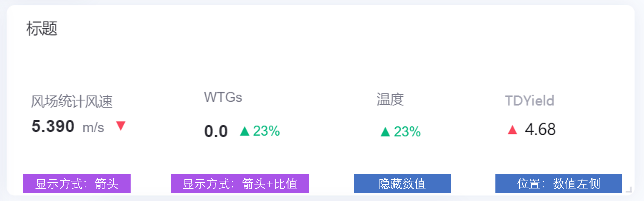Select the 温度 metric label
The image size is (644, 201).
coord(390,99)
